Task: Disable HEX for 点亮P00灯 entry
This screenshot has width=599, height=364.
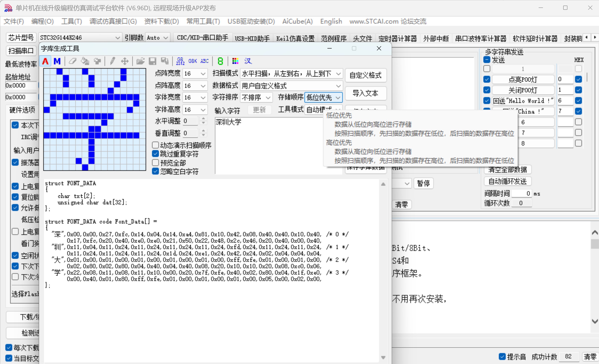Action: (x=578, y=79)
